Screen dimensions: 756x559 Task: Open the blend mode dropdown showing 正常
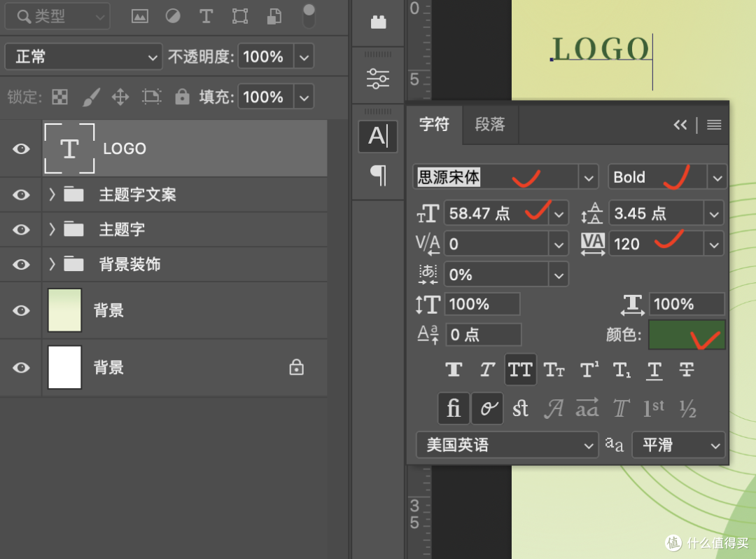(83, 57)
